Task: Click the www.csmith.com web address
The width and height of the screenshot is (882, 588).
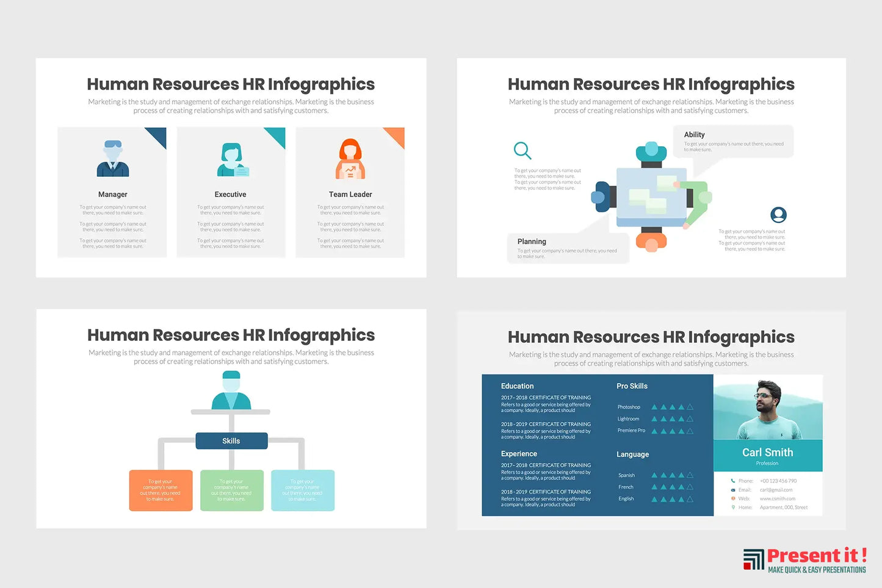Action: [x=777, y=499]
